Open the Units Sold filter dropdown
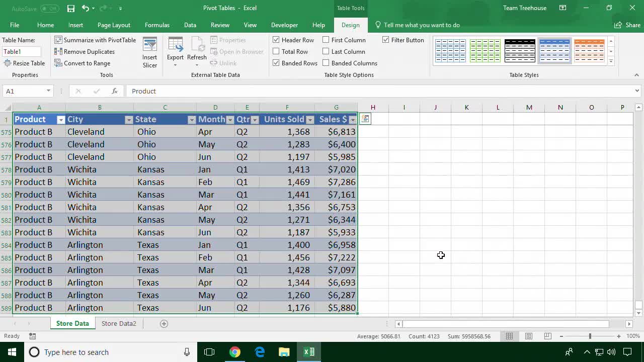The height and width of the screenshot is (362, 644). click(310, 120)
